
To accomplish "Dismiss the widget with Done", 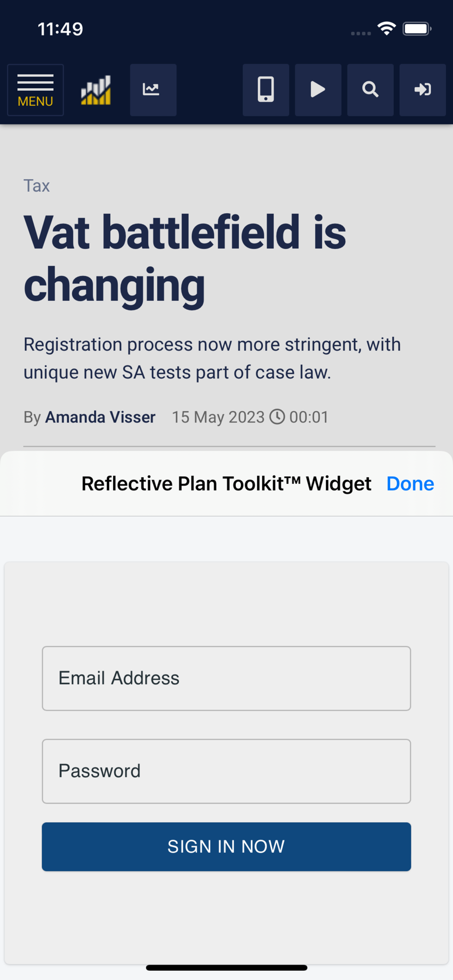I will (x=410, y=484).
